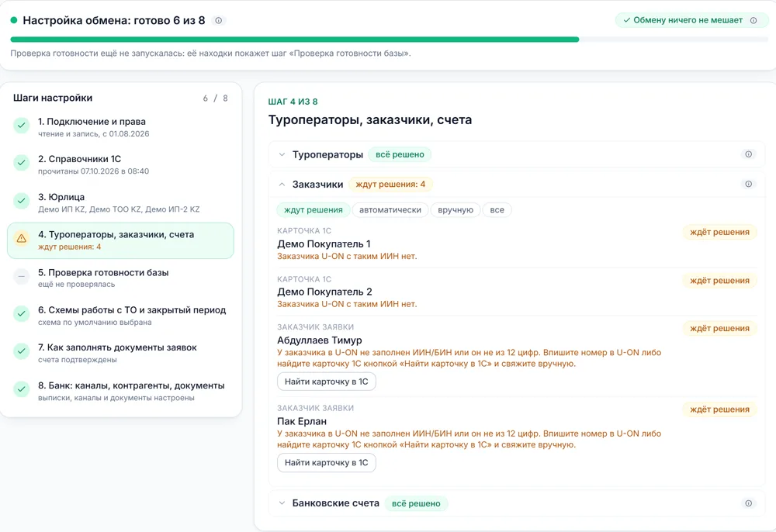The image size is (776, 532).
Task: Go to step '3. Юрлица'
Action: point(121,202)
